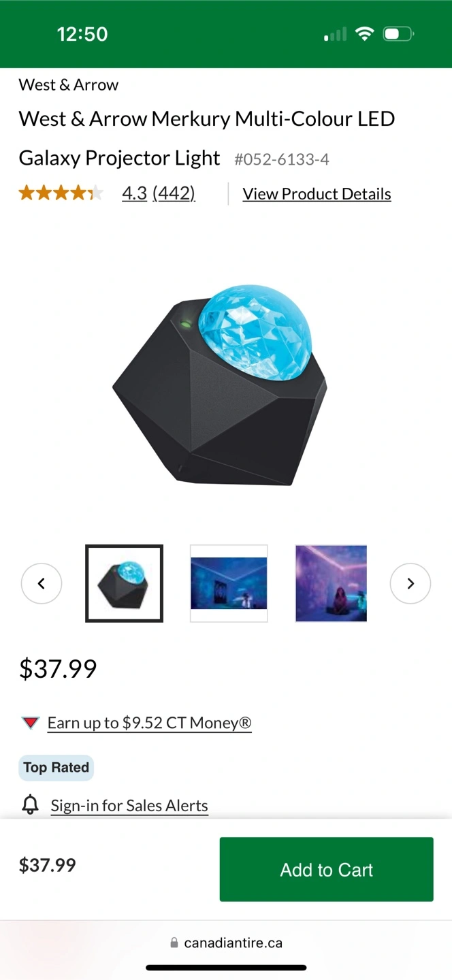Viewport: 452px width, 980px height.
Task: Tap the bell icon for sales alerts
Action: point(31,805)
